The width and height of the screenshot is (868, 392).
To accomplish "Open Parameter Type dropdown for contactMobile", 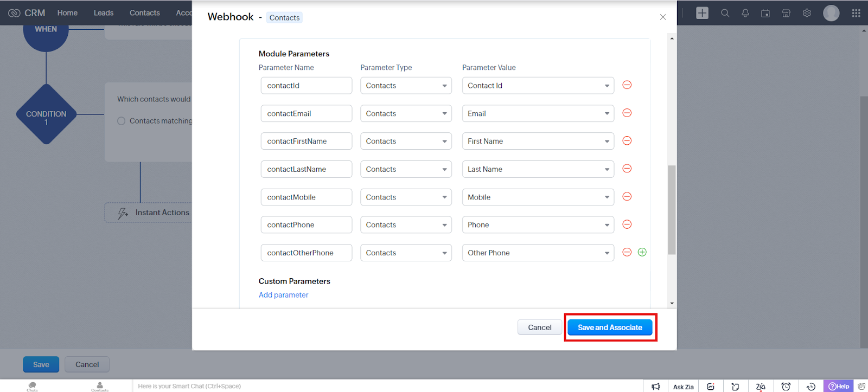I will [x=406, y=197].
